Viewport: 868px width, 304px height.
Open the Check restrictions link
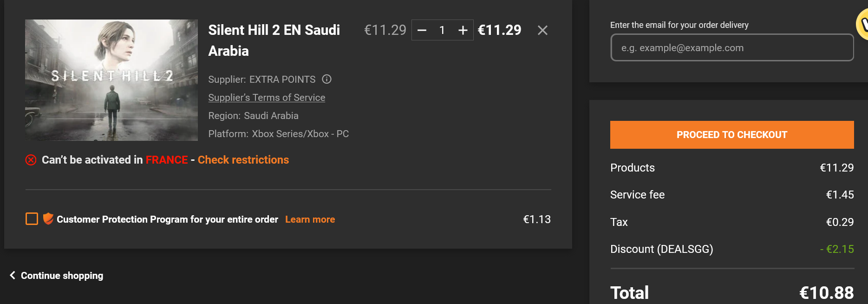[x=243, y=160]
